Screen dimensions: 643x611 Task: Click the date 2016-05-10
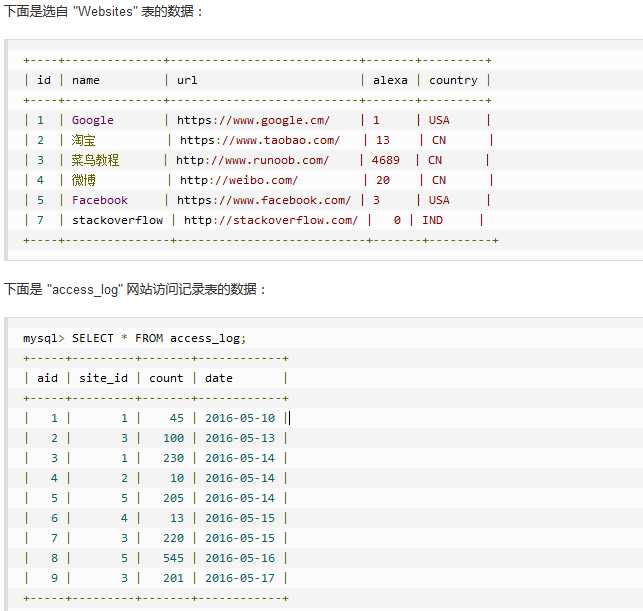[240, 418]
